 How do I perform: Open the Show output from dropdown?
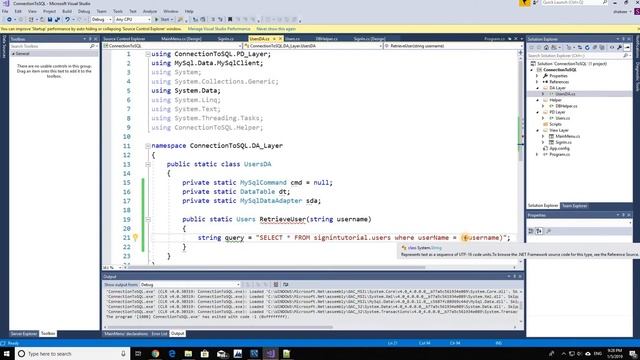tap(190, 284)
